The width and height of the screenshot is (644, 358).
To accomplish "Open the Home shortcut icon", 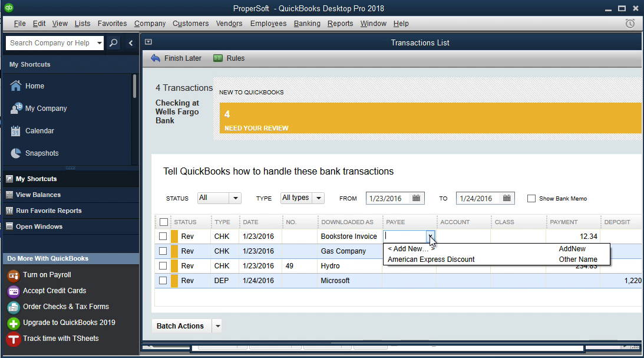I will click(15, 86).
